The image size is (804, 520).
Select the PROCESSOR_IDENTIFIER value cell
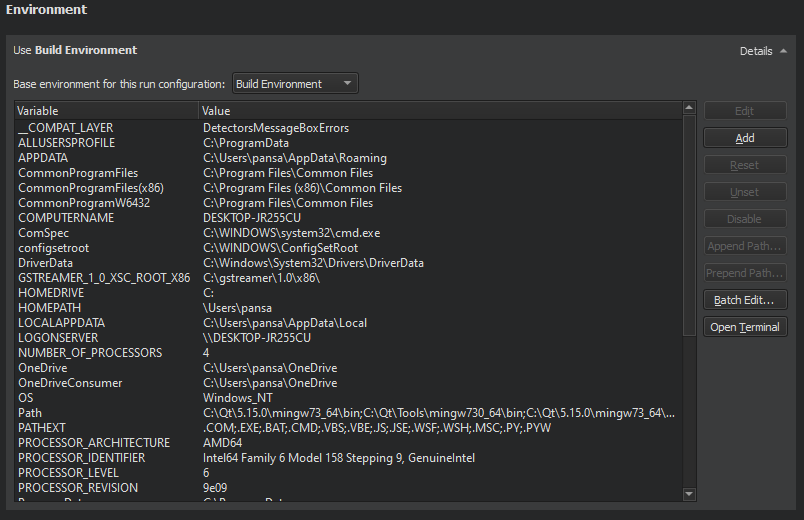click(338, 458)
